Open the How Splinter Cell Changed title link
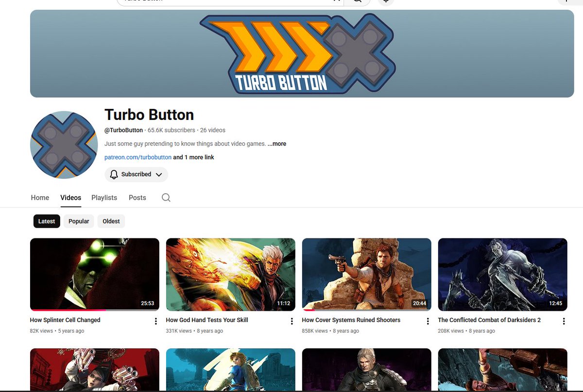The height and width of the screenshot is (392, 583). coord(65,320)
